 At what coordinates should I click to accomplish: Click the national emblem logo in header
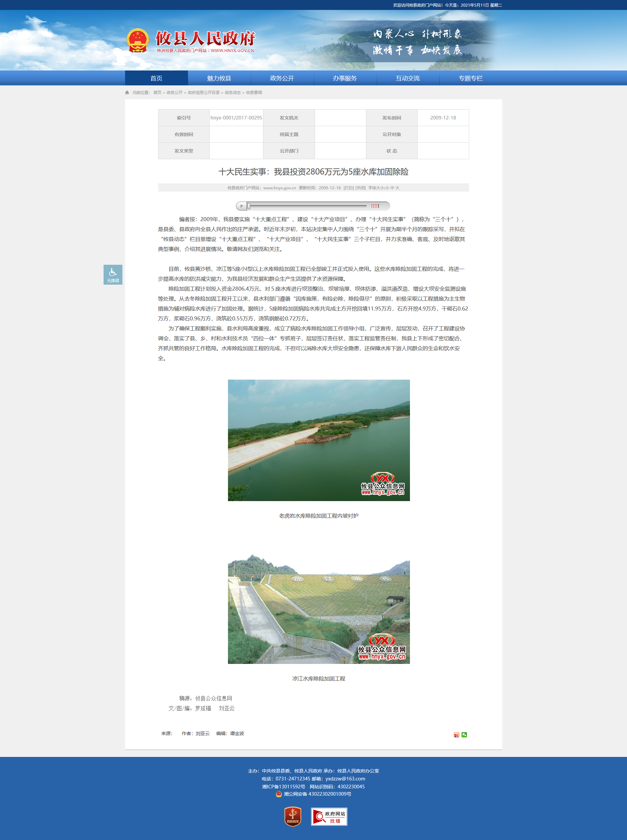(x=138, y=40)
